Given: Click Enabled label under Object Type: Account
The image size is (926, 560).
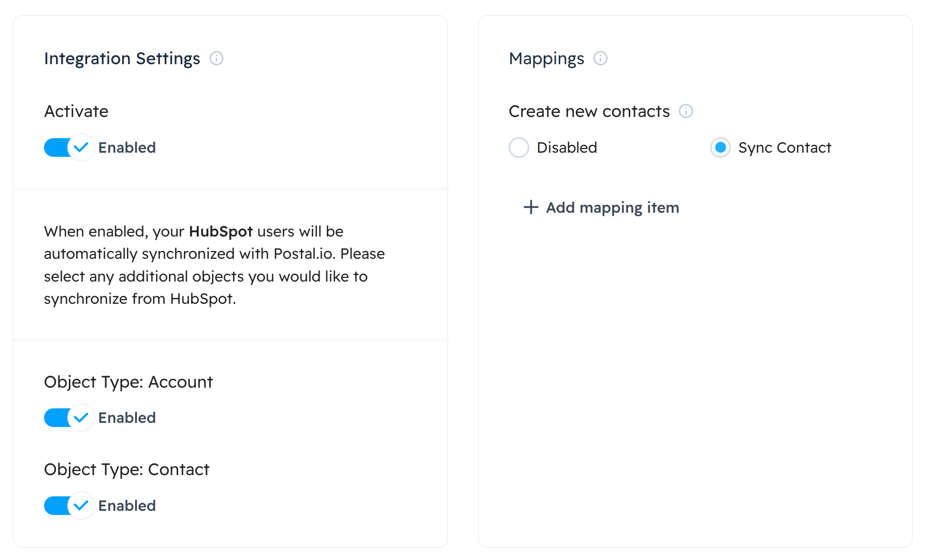Looking at the screenshot, I should pos(127,418).
